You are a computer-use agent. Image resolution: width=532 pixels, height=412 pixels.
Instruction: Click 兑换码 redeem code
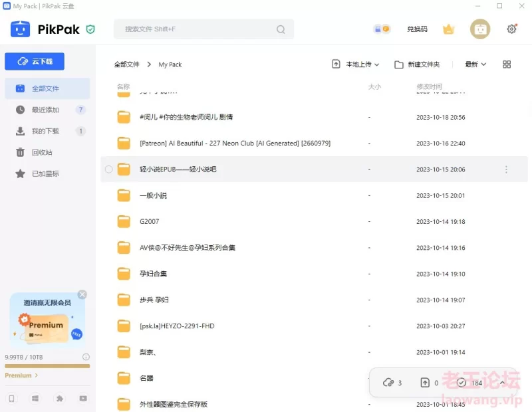coord(418,29)
